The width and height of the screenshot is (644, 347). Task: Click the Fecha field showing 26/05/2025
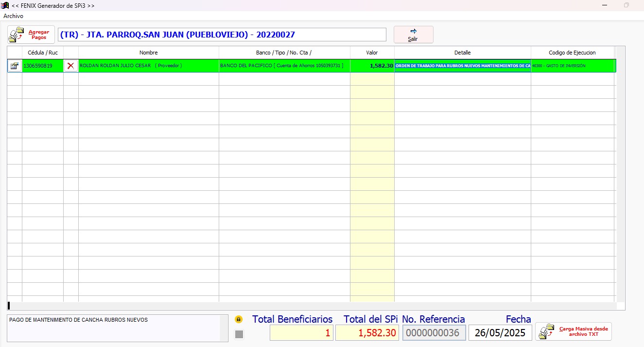click(x=500, y=333)
